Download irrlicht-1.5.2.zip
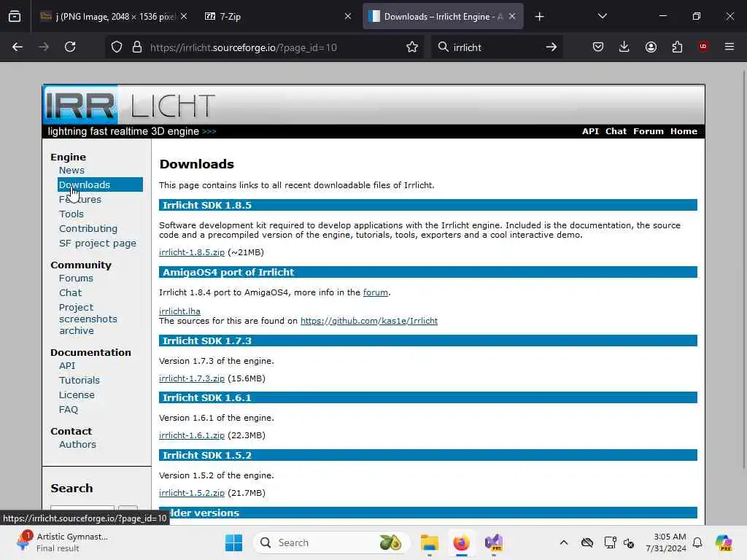The width and height of the screenshot is (747, 560). [192, 493]
